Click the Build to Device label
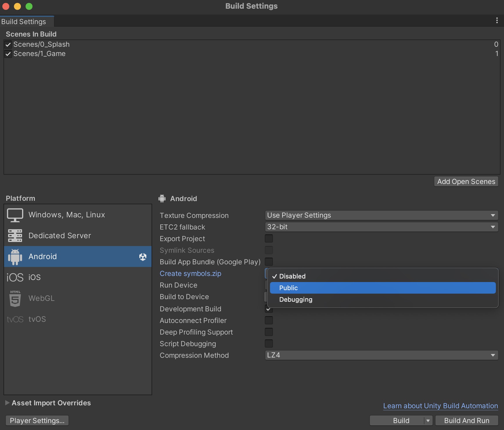504x430 pixels. 184,297
